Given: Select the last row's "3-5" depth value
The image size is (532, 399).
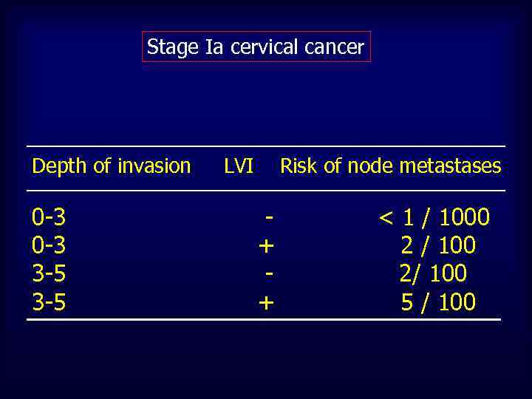Looking at the screenshot, I should click(49, 301).
